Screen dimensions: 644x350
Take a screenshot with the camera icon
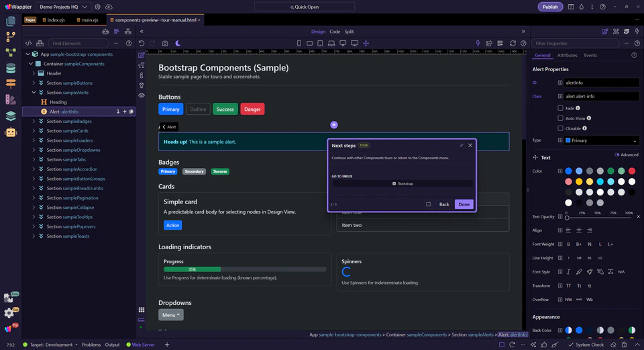click(x=165, y=43)
